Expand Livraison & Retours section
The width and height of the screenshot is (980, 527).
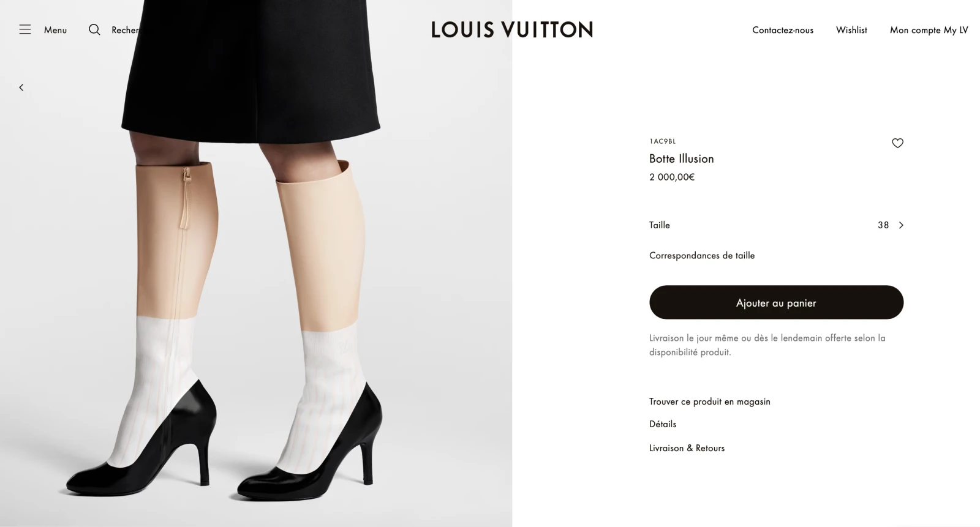687,448
